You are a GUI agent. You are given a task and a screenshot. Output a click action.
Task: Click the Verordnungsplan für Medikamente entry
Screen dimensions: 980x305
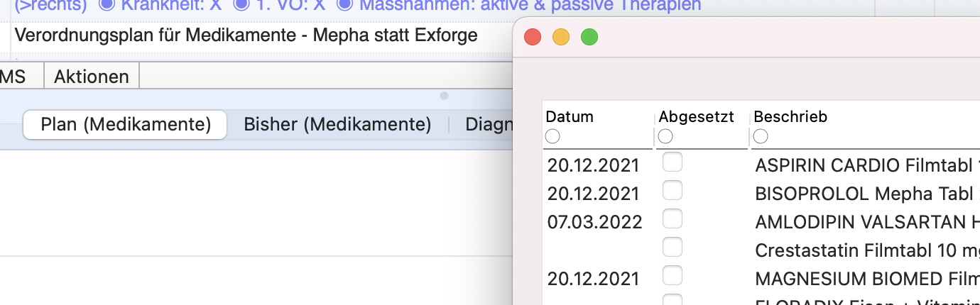(x=246, y=35)
